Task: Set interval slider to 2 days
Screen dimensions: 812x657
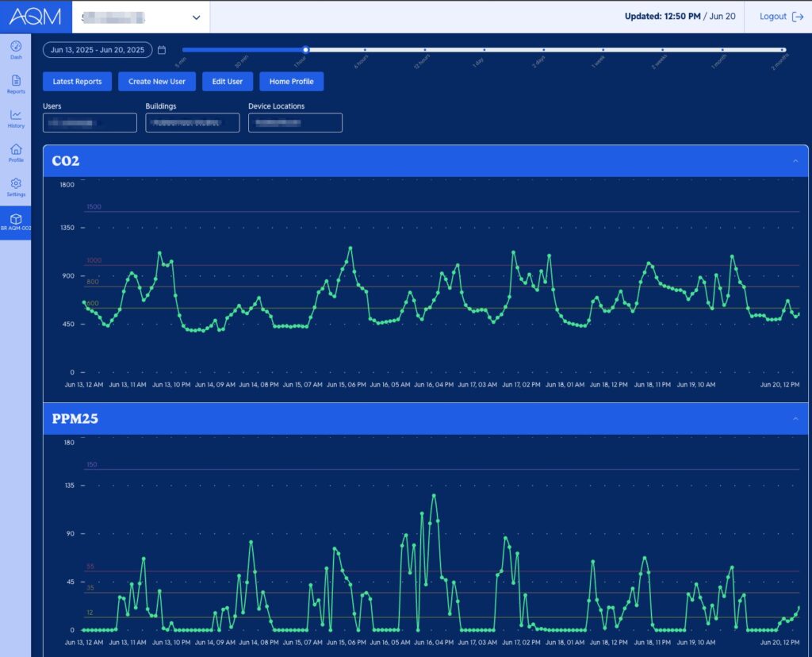Action: click(544, 50)
